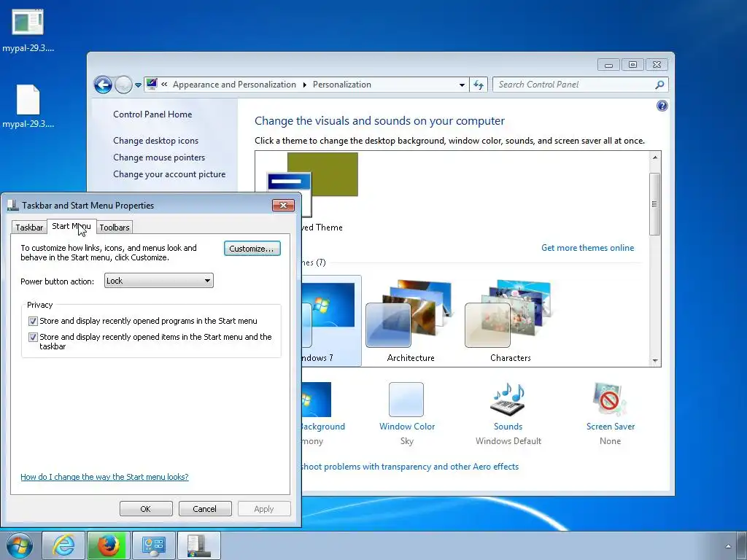Open Desktop Background settings icon

317,399
